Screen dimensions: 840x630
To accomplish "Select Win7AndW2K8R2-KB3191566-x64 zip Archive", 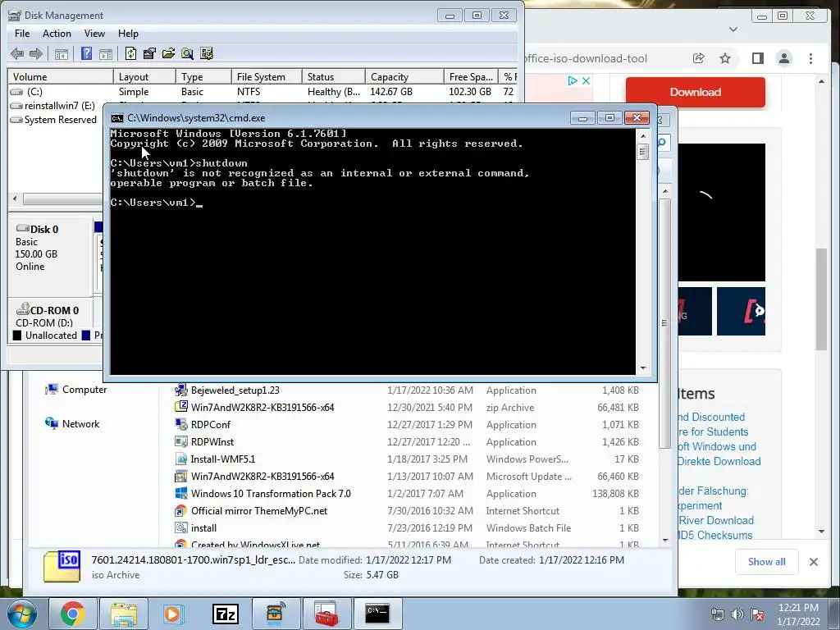I will pyautogui.click(x=407, y=408).
